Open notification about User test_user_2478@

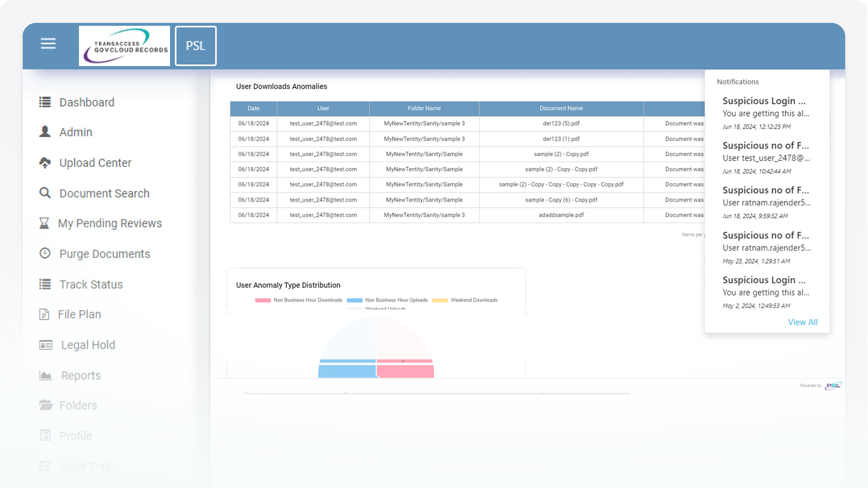(x=767, y=158)
